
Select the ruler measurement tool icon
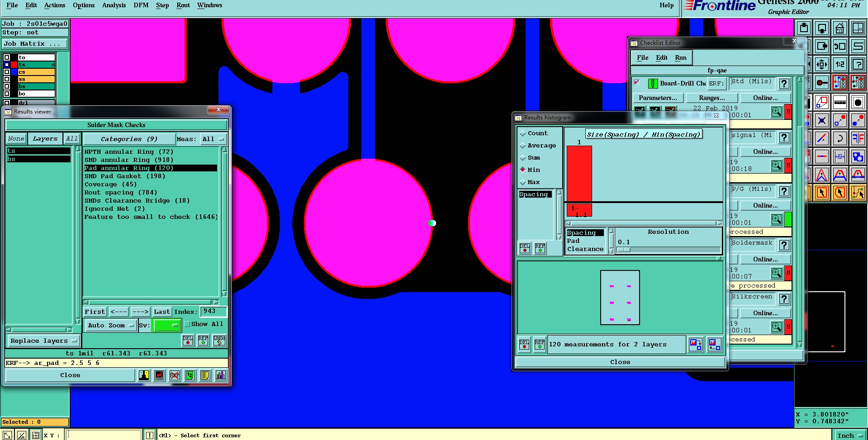840,102
